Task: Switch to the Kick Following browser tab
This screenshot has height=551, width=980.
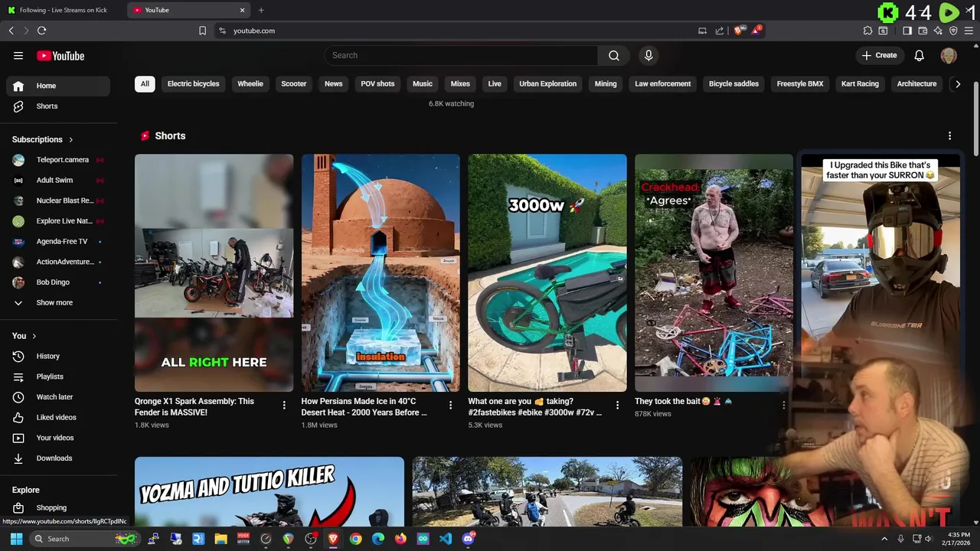Action: (61, 10)
